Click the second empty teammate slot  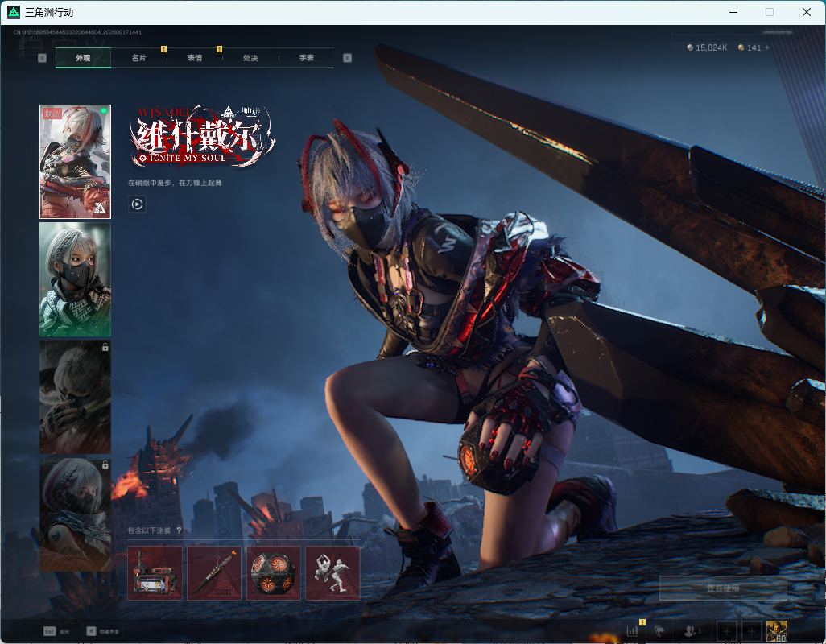coord(752,631)
